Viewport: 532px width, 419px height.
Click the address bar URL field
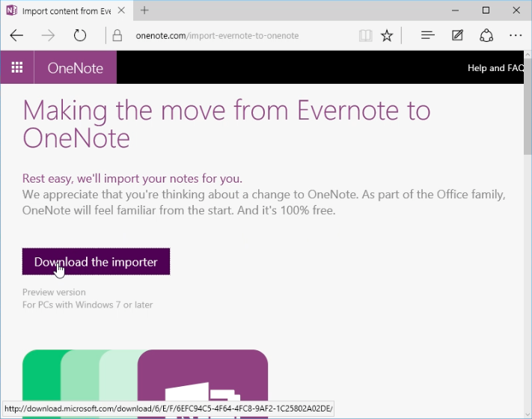point(217,36)
